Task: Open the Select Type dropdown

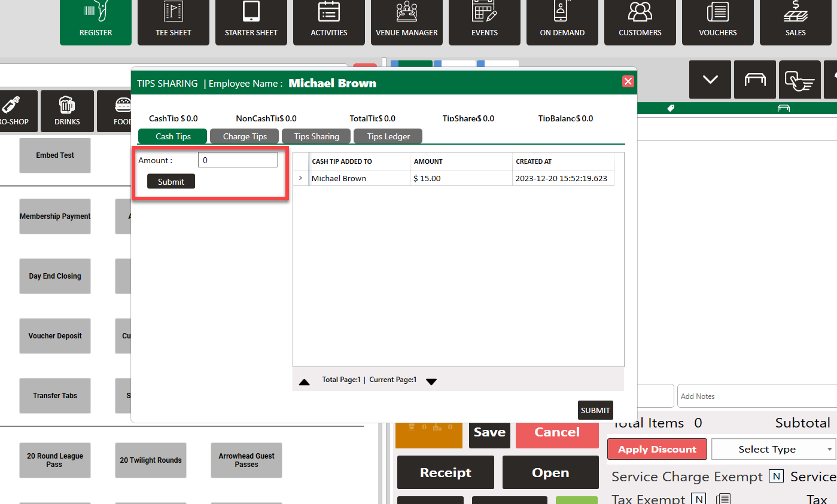Action: click(x=774, y=449)
